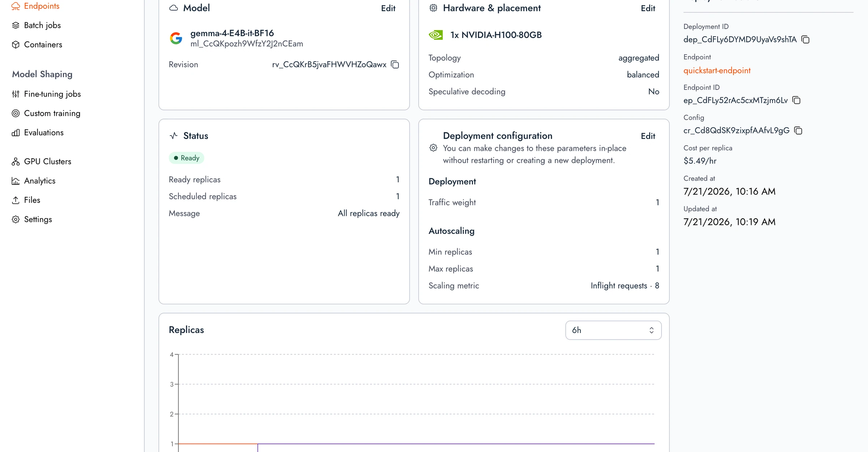Click the Scaling metric Inflight requests value
Image resolution: width=868 pixels, height=452 pixels.
pyautogui.click(x=625, y=286)
